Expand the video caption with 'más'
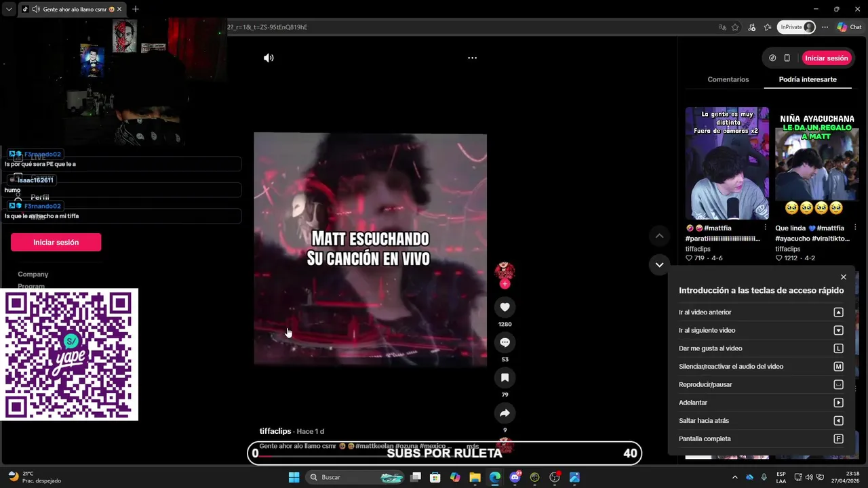This screenshot has width=868, height=488. pos(473,446)
